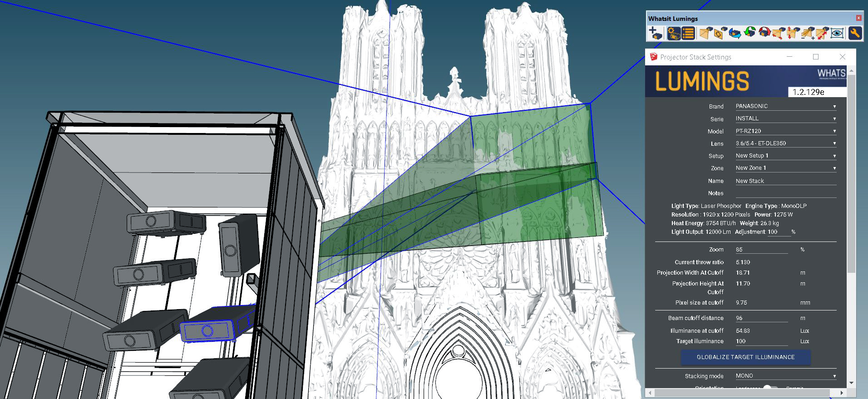Click the Name field New Stack

(786, 181)
